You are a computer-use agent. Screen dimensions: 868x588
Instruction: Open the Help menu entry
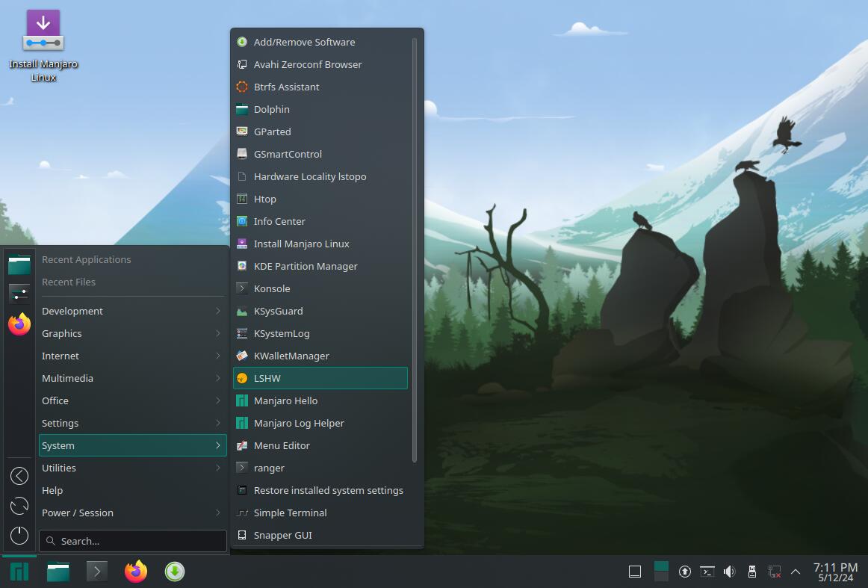point(133,491)
